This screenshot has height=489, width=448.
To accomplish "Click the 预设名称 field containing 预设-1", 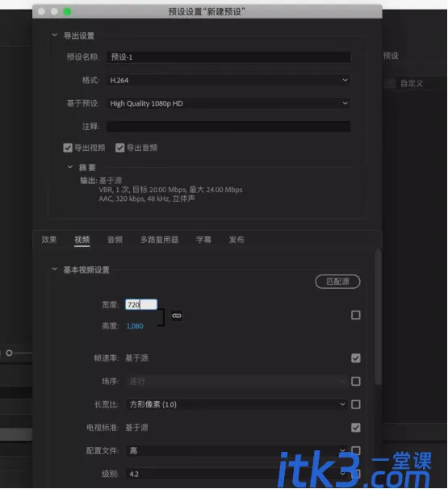I will click(228, 57).
